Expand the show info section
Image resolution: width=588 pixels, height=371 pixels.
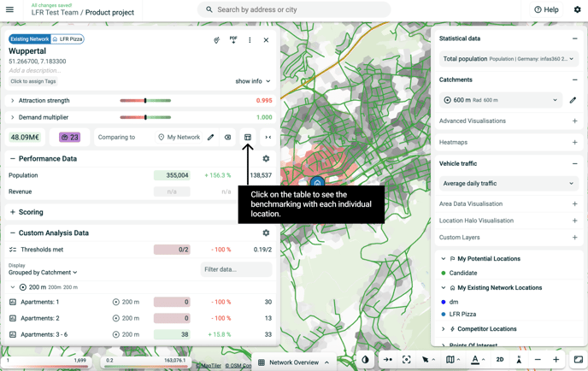pyautogui.click(x=253, y=81)
